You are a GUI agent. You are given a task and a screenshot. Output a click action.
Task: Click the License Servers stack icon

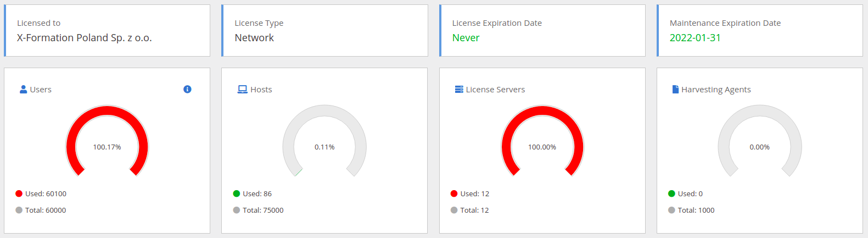pos(459,89)
